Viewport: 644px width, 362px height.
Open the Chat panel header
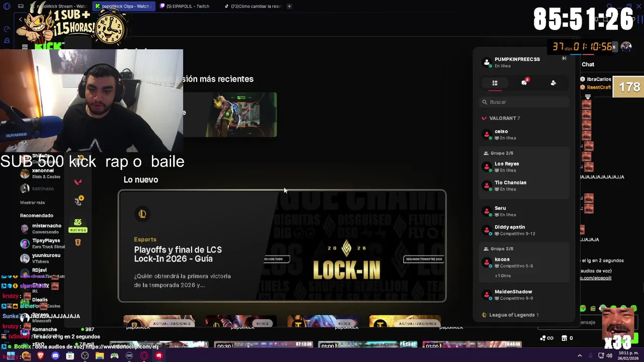coord(588,64)
